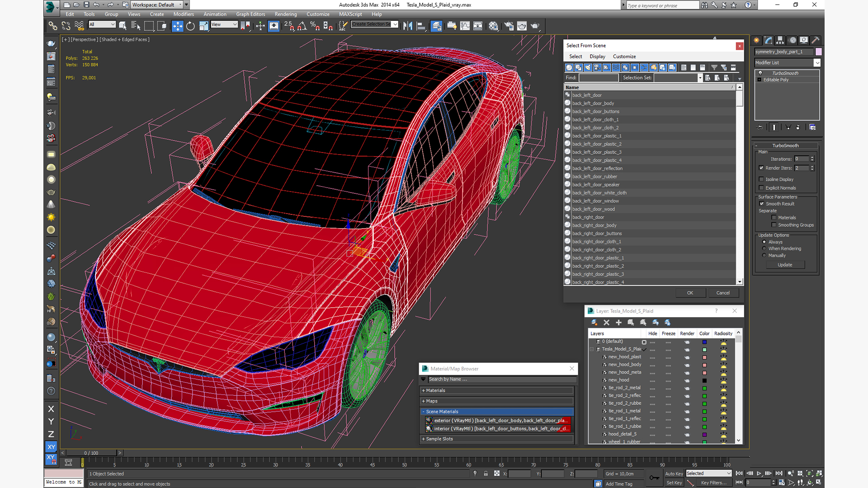The width and height of the screenshot is (868, 488).
Task: Open the MAXScript menu
Action: [350, 14]
